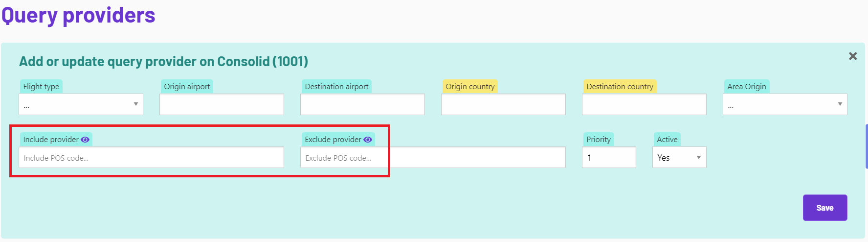
Task: Click the Exclude POS code field
Action: pos(433,158)
